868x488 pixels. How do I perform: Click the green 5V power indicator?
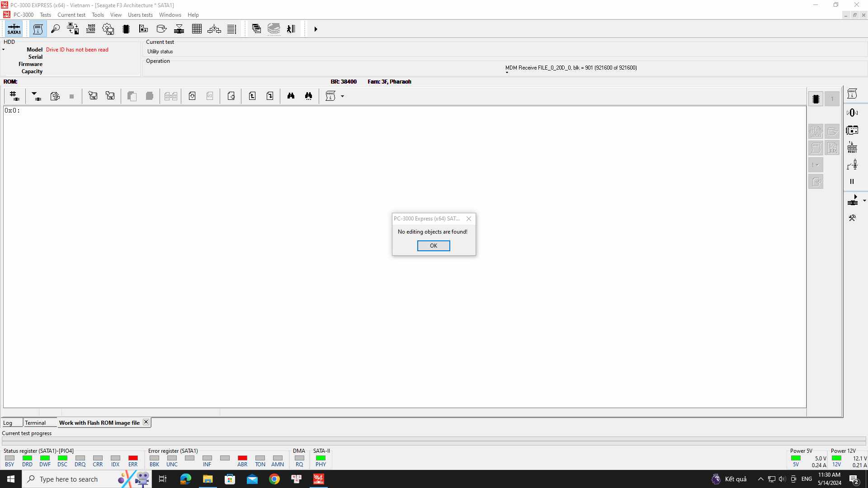(796, 458)
